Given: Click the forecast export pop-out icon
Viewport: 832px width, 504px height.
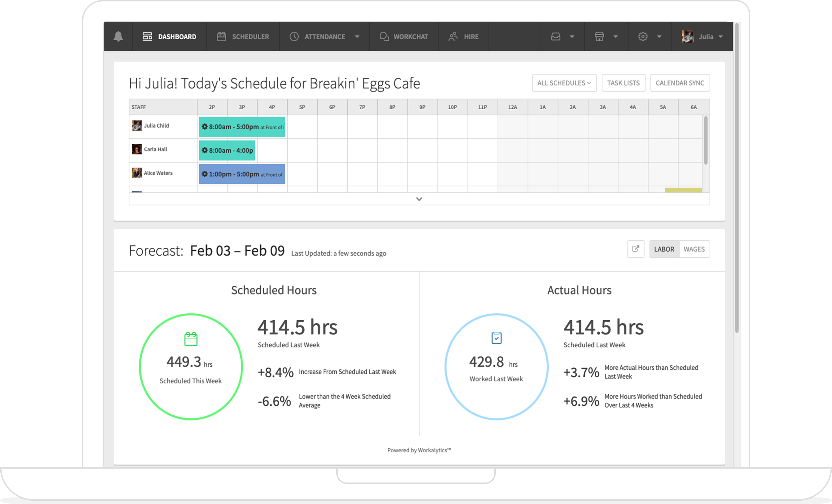Looking at the screenshot, I should (635, 249).
